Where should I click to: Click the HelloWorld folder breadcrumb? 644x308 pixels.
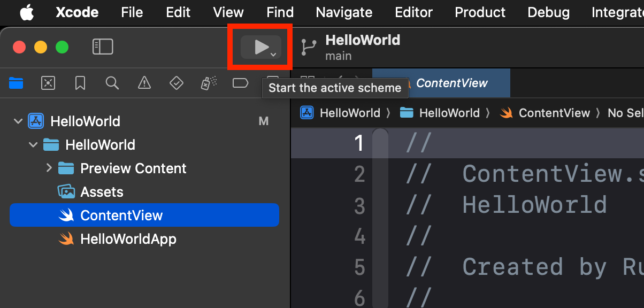(449, 113)
